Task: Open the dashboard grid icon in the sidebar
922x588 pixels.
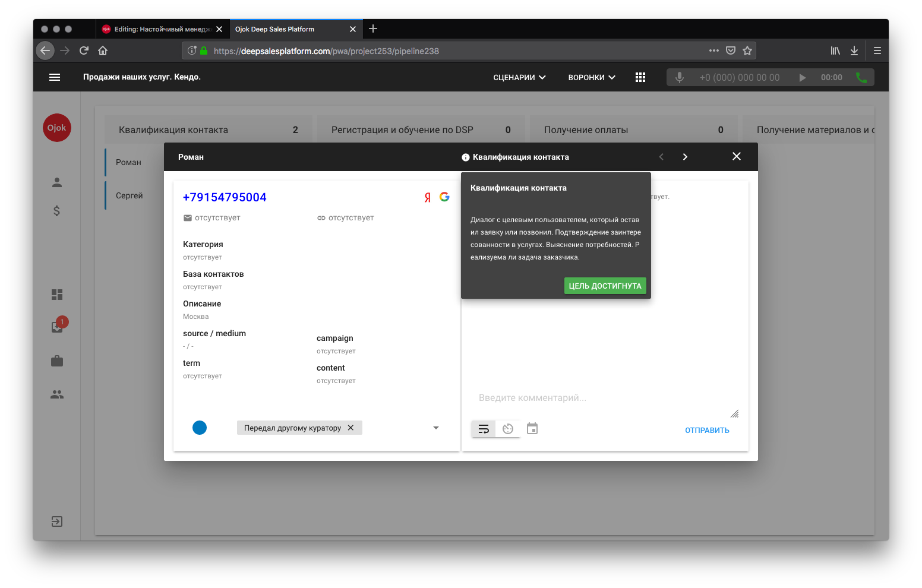Action: click(56, 294)
